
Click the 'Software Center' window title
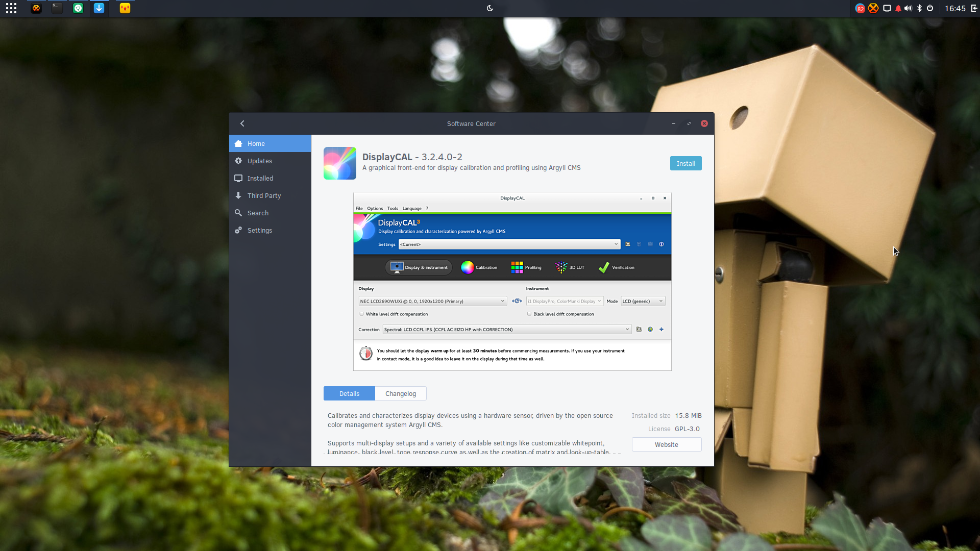(x=471, y=123)
